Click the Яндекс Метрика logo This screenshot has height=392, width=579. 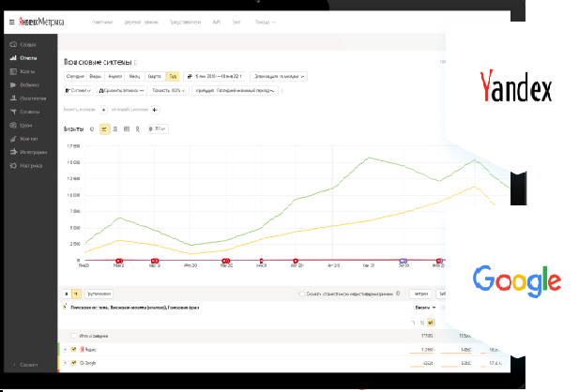click(x=41, y=23)
